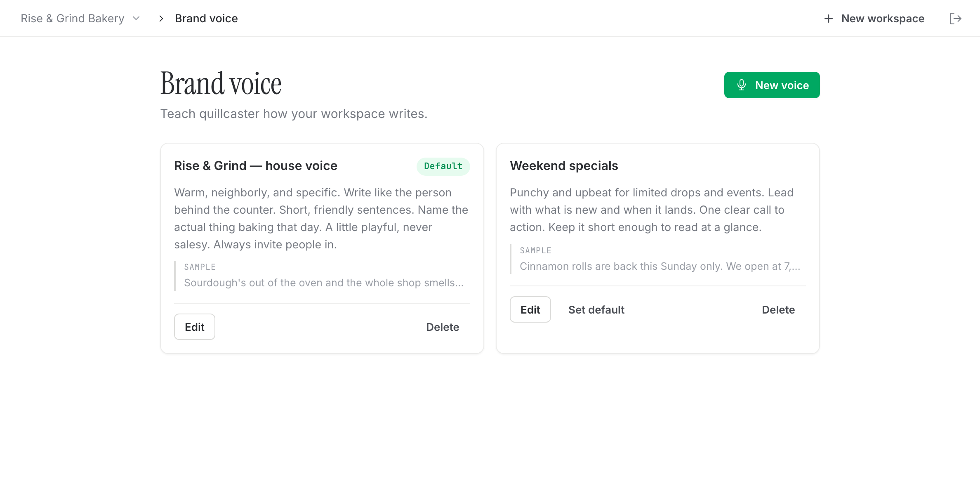Click the sign-out icon in the top bar
Viewport: 980px width, 486px height.
click(955, 19)
